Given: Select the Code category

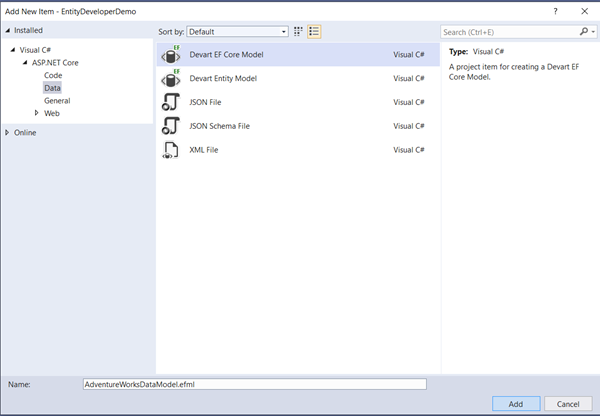Looking at the screenshot, I should (x=53, y=75).
